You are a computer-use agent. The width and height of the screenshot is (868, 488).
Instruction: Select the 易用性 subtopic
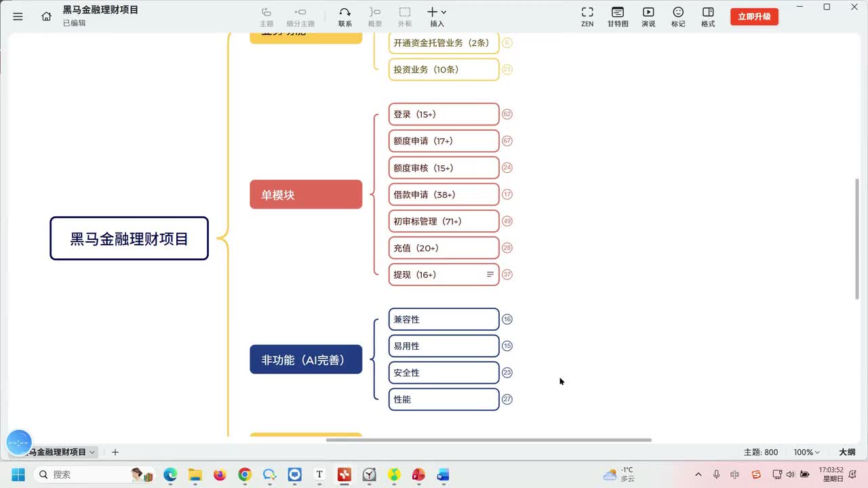coord(443,346)
